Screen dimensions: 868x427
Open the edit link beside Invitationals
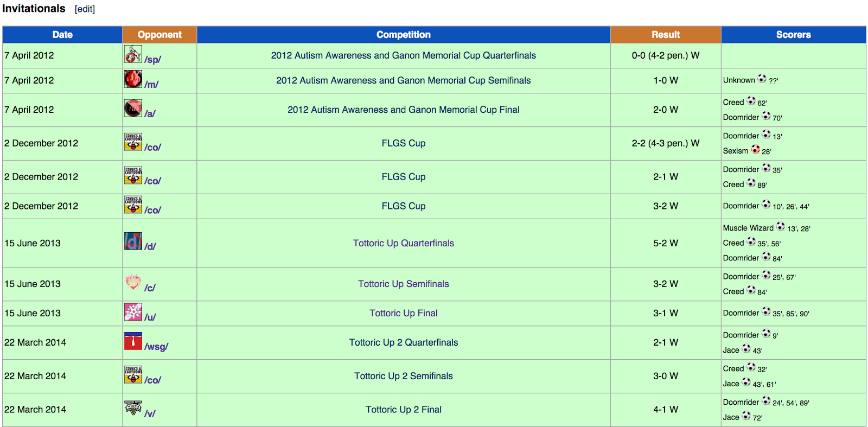[85, 9]
